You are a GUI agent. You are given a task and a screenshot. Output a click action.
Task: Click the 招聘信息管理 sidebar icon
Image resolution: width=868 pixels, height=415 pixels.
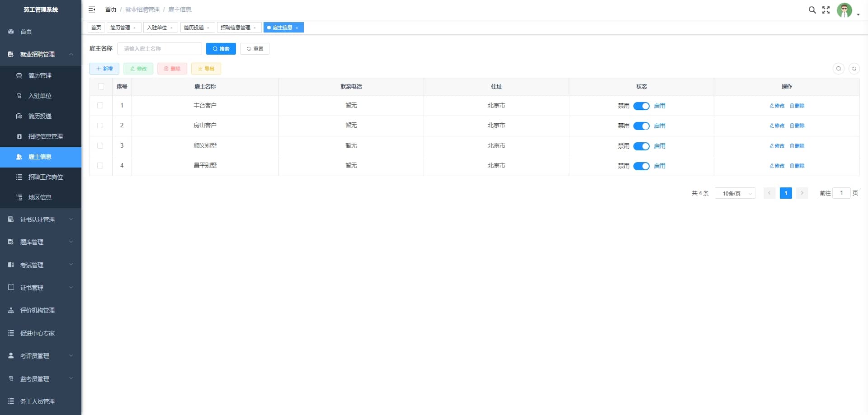click(x=19, y=136)
